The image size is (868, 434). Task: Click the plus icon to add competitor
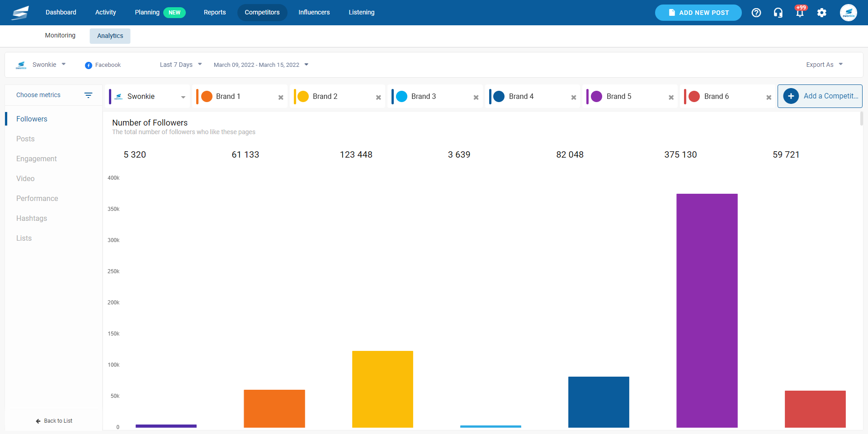click(791, 96)
